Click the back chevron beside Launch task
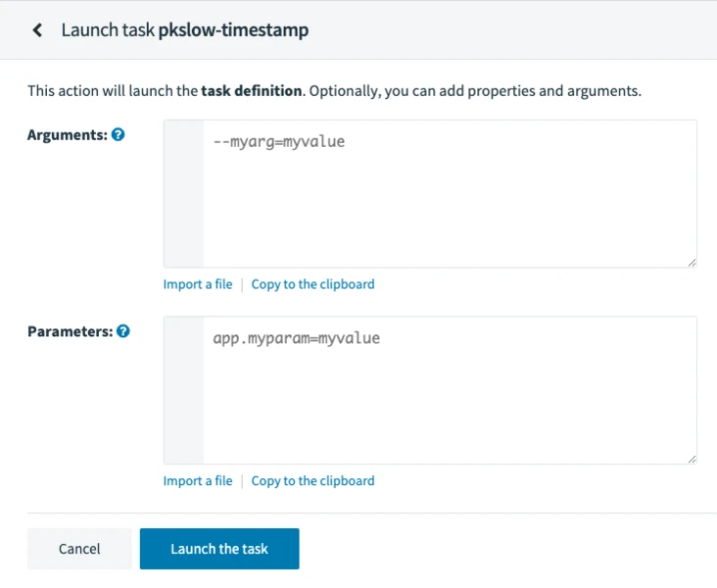Viewport: 717px width, 588px height. [x=37, y=30]
